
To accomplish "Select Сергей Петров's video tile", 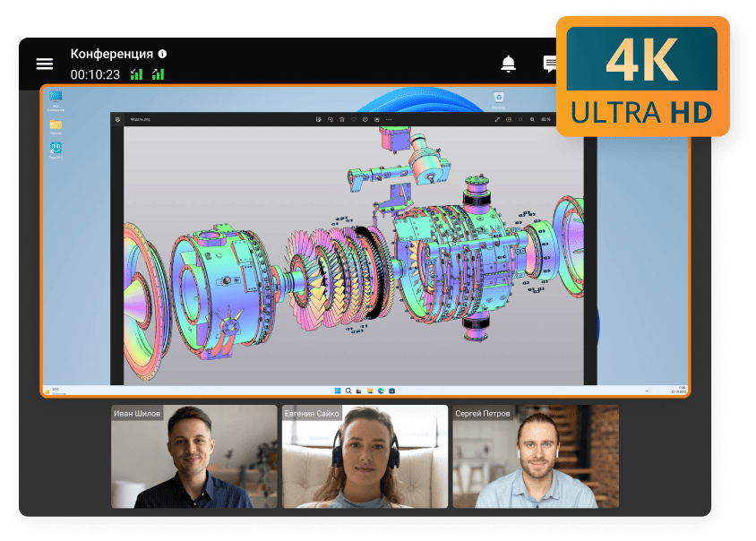I will (x=535, y=457).
